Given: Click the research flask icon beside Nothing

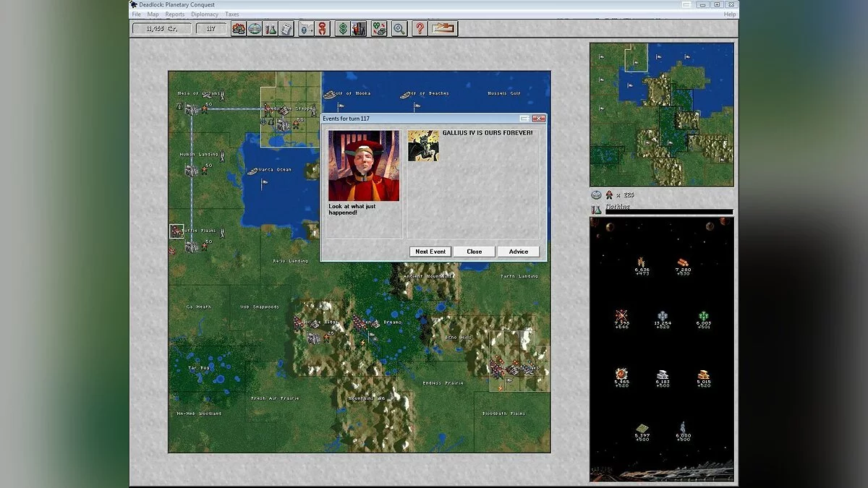Looking at the screenshot, I should [x=596, y=210].
